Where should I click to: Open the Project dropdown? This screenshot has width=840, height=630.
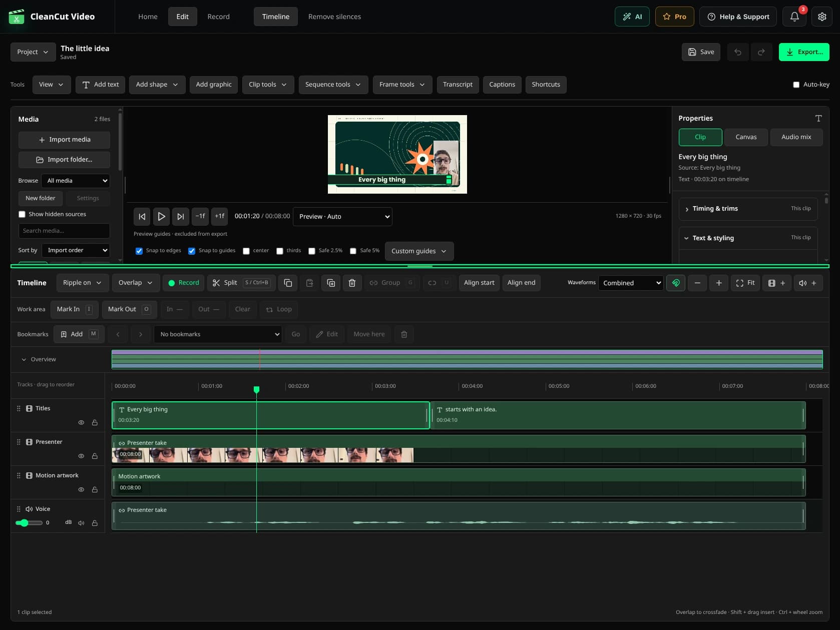click(33, 52)
